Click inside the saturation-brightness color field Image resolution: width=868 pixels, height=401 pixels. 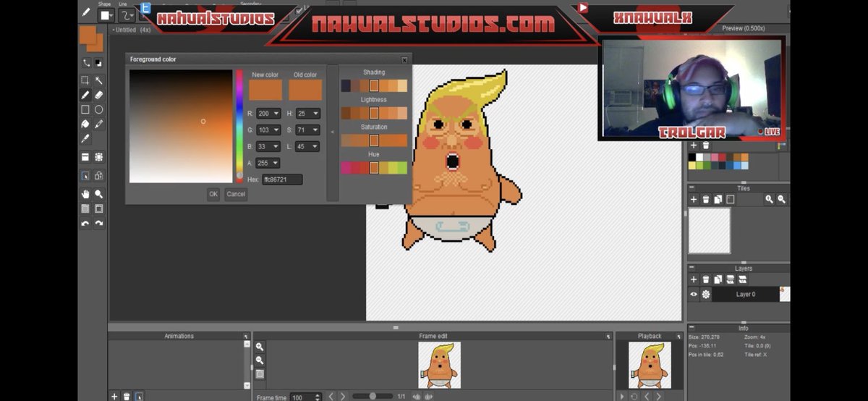point(181,127)
